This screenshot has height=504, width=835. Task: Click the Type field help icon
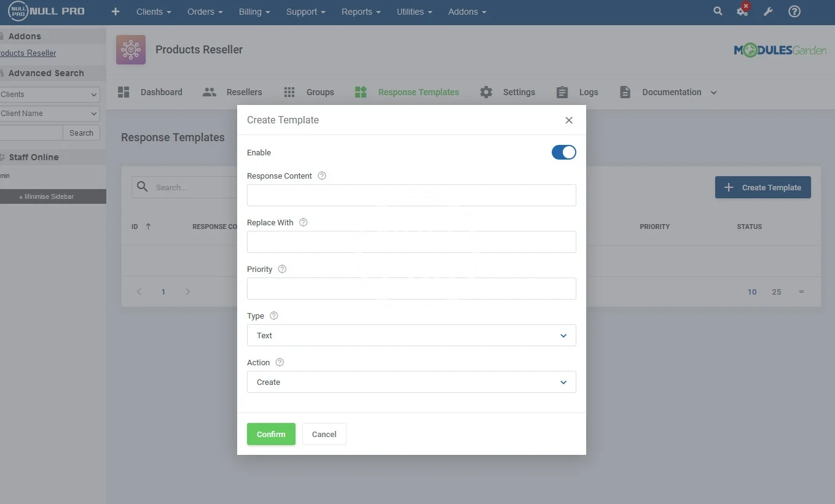274,316
